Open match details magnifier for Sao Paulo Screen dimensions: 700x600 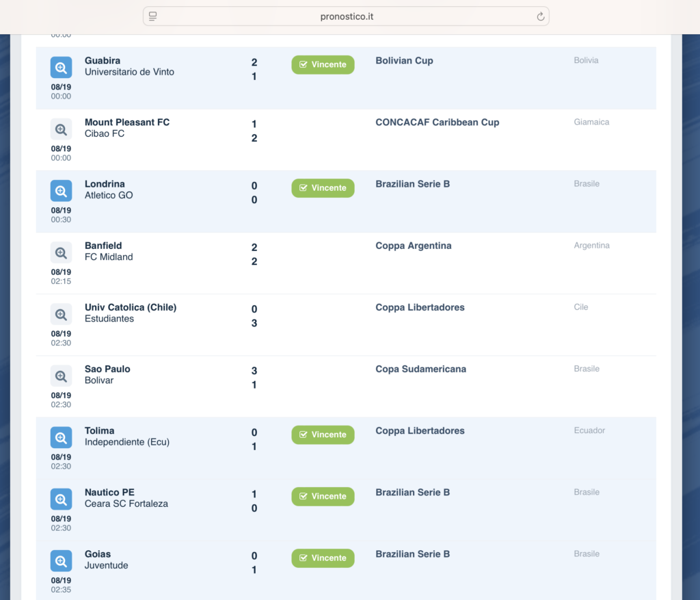(x=61, y=376)
